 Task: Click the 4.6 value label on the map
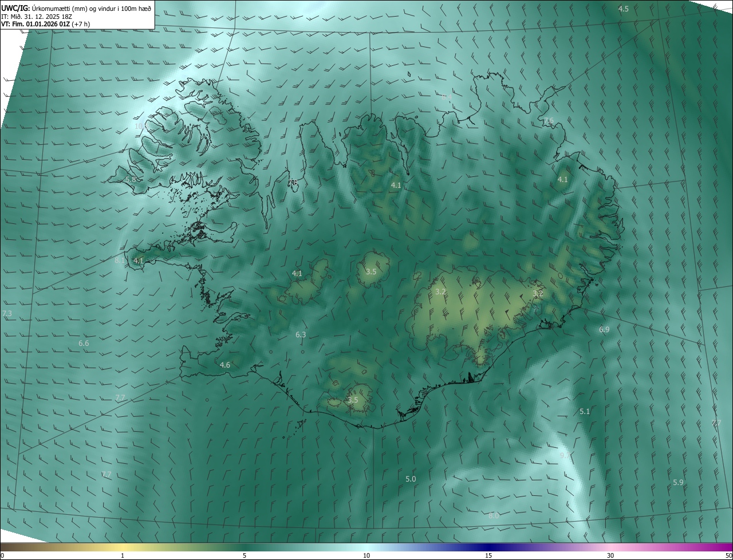pos(225,365)
